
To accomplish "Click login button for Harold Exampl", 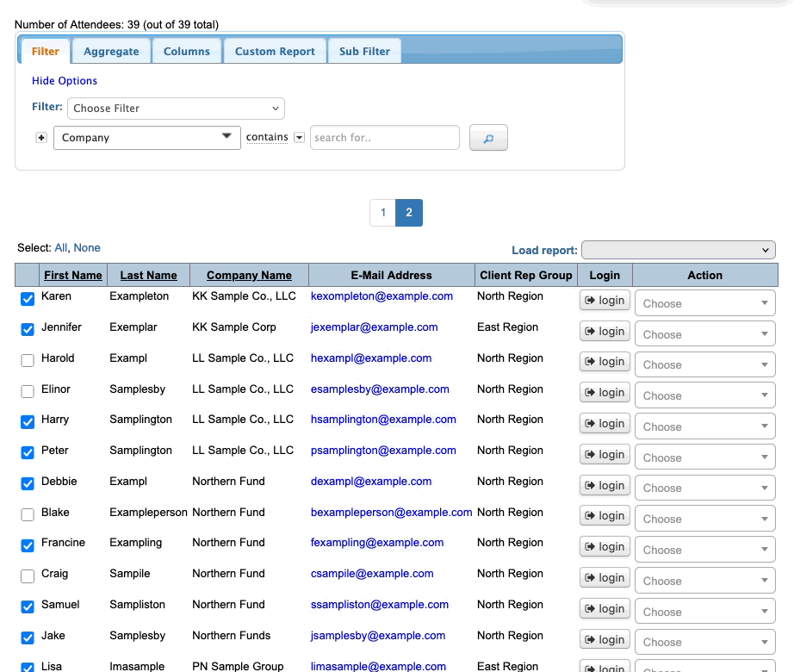I will (605, 362).
